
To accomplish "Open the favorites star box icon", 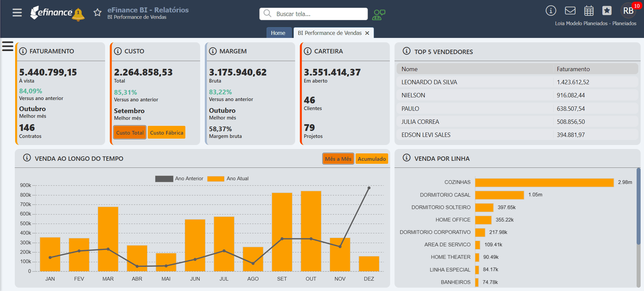I will [x=607, y=11].
